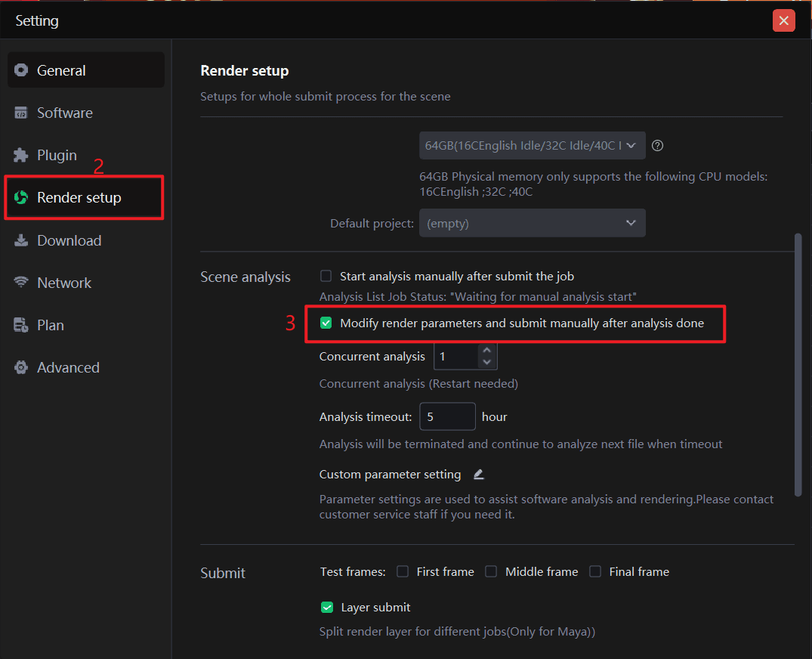The image size is (812, 659).
Task: Click the Plan calendar icon
Action: (x=21, y=325)
